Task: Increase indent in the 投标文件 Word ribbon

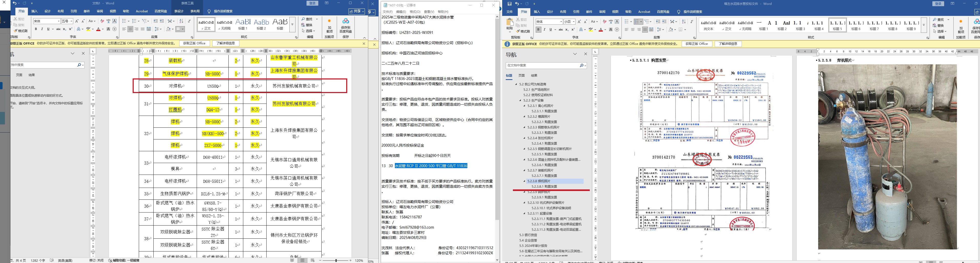Action: click(x=664, y=22)
